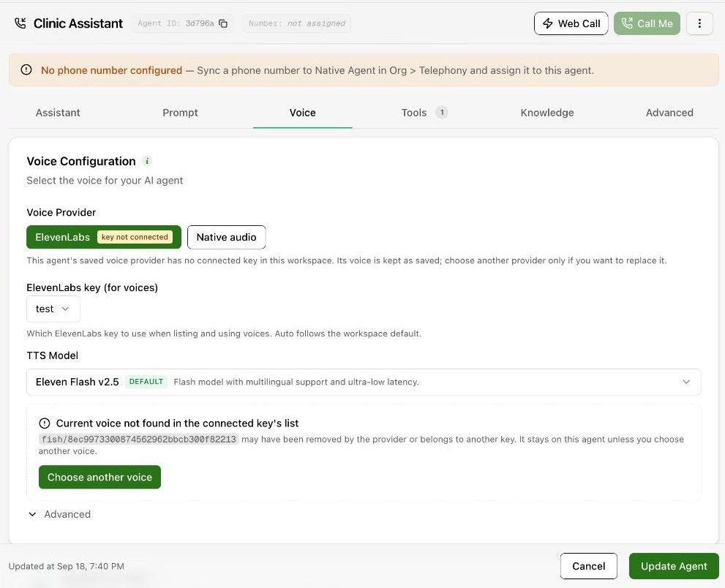
Task: Click Update Agent to save
Action: pos(674,566)
